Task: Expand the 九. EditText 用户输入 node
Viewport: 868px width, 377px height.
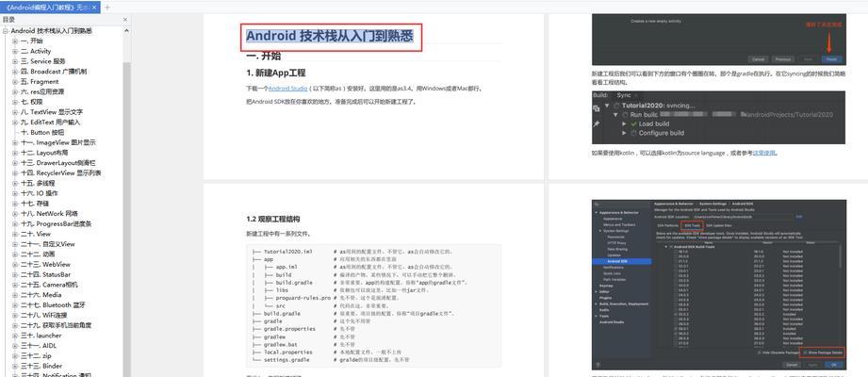Action: [15, 123]
